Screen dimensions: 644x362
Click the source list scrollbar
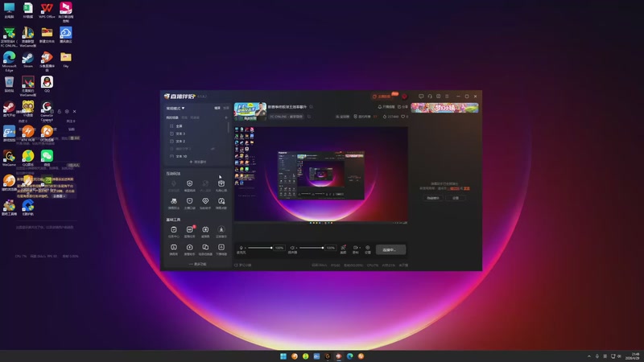coord(229,128)
